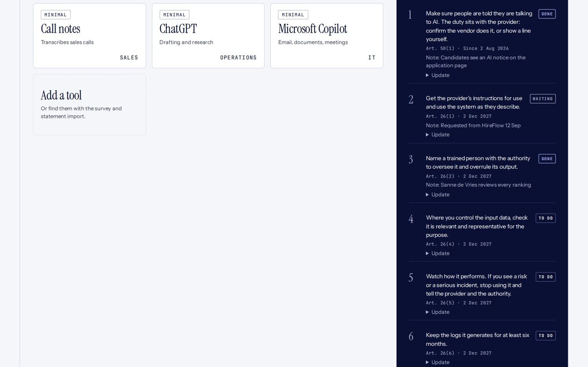Click the "Art. 26(1) · 2 Dec 2027" reference
The width and height of the screenshot is (588, 367).
click(x=459, y=116)
